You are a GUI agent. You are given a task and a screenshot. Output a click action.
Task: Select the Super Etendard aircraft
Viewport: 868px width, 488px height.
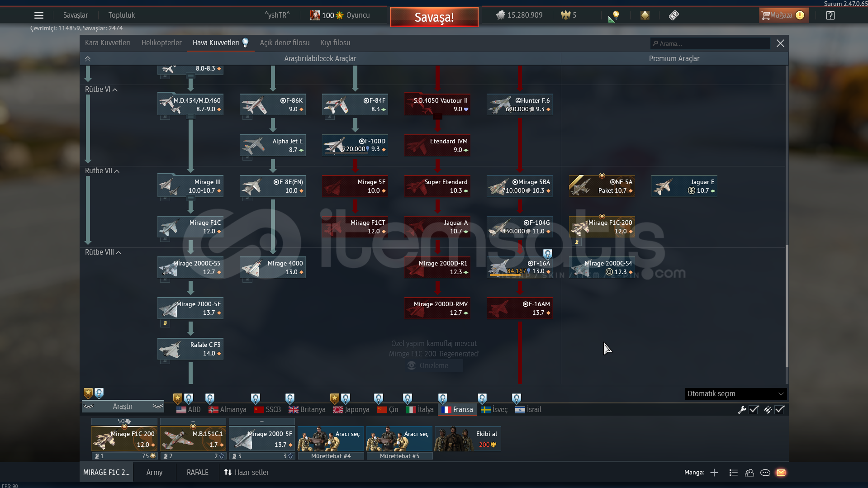click(x=437, y=186)
